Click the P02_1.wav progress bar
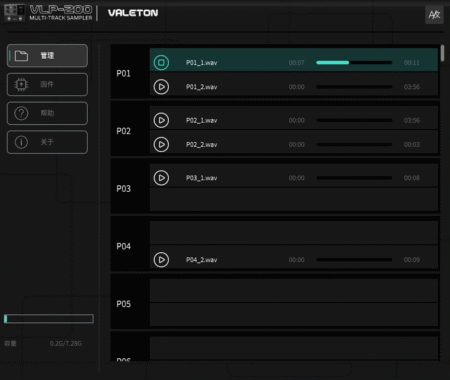The image size is (450, 380). 354,120
